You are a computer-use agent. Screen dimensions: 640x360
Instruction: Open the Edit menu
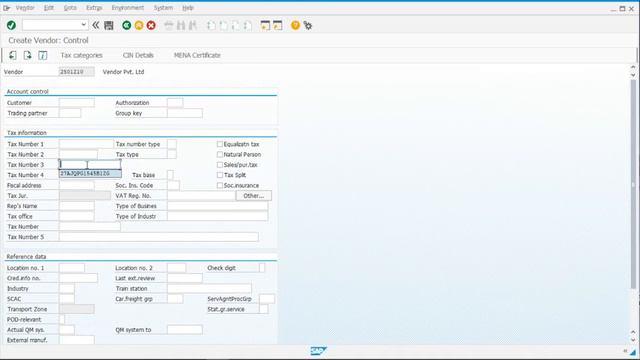point(49,8)
